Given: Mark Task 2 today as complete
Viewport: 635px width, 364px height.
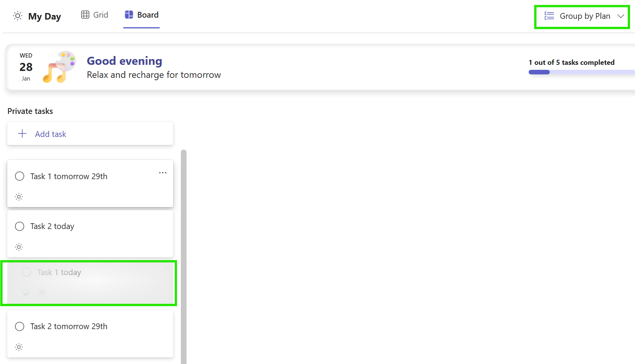Looking at the screenshot, I should (20, 226).
